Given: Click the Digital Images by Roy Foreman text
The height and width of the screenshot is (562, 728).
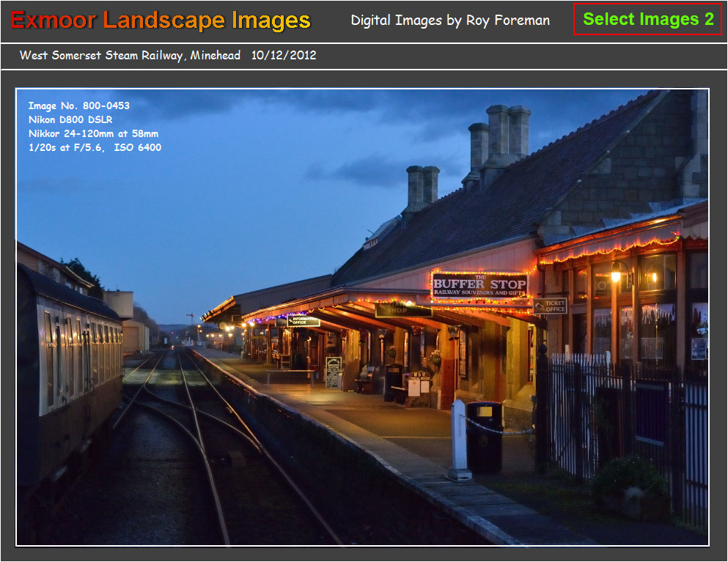Looking at the screenshot, I should [451, 21].
